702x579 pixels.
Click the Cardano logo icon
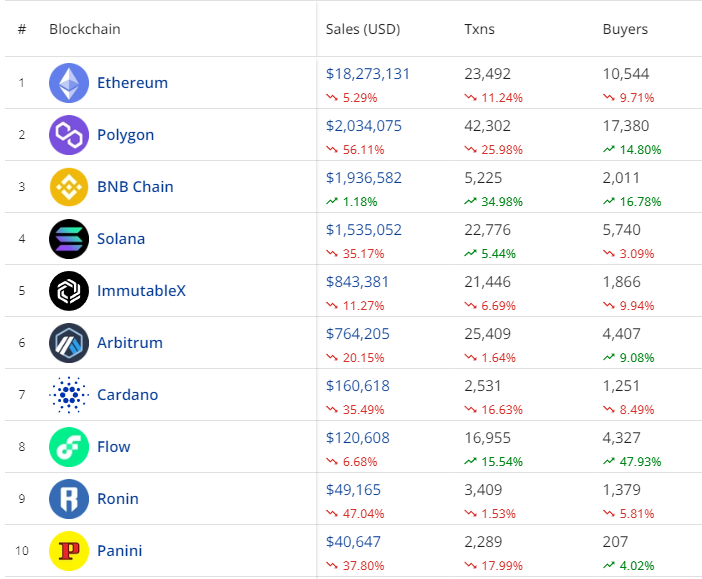[69, 395]
